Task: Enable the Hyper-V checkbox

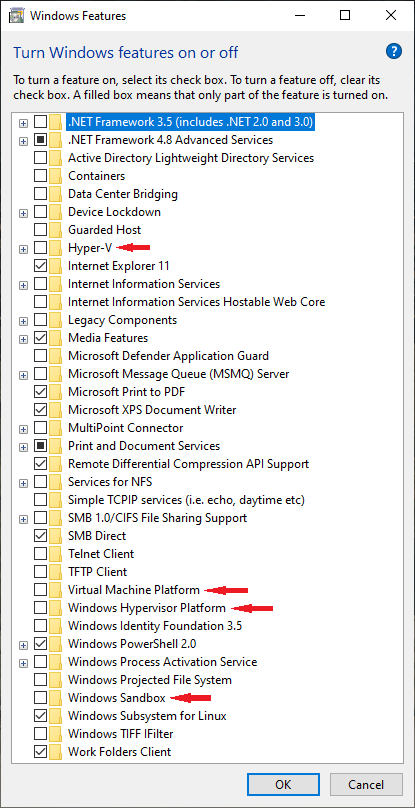Action: pyautogui.click(x=40, y=248)
